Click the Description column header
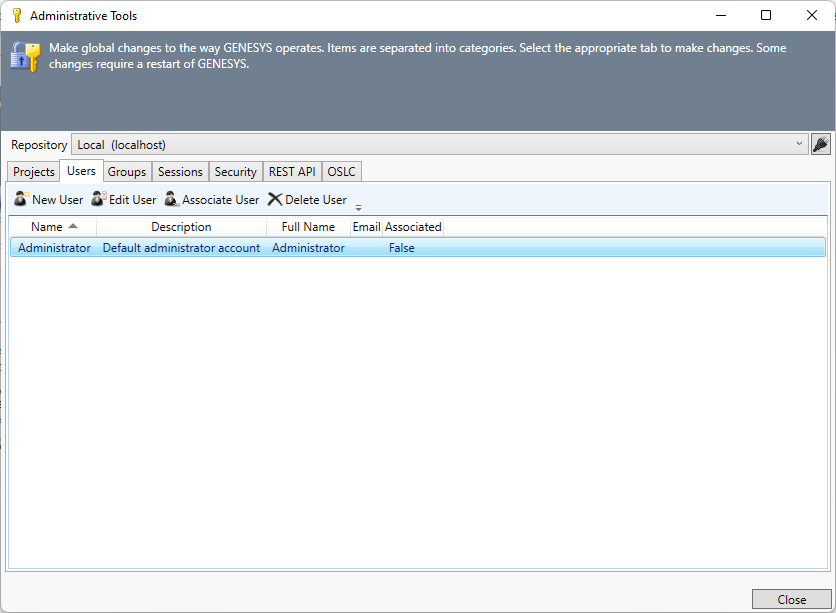The height and width of the screenshot is (613, 836). [x=181, y=227]
